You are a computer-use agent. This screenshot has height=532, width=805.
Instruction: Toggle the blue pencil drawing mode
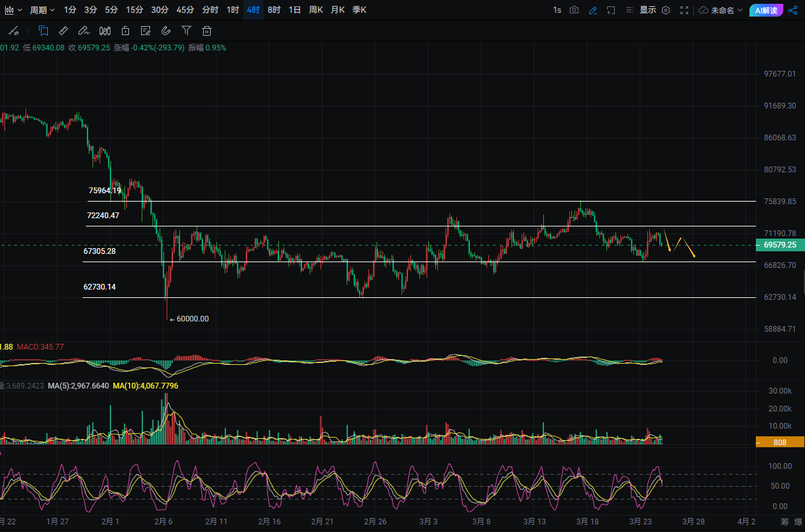(592, 10)
